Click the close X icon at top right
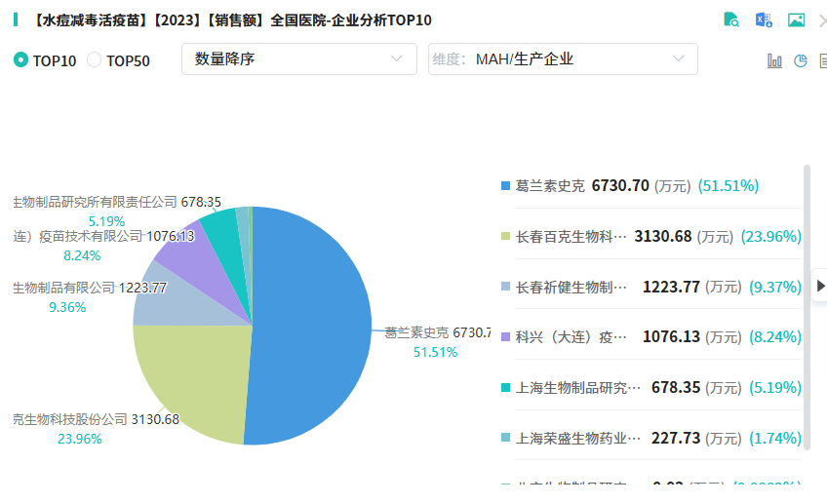This screenshot has height=504, width=827. [823, 19]
